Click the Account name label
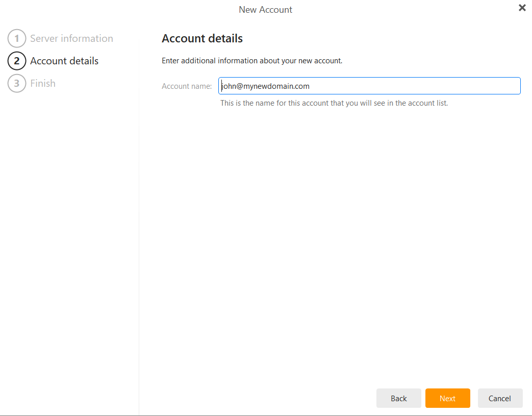This screenshot has width=532, height=416. [x=187, y=86]
